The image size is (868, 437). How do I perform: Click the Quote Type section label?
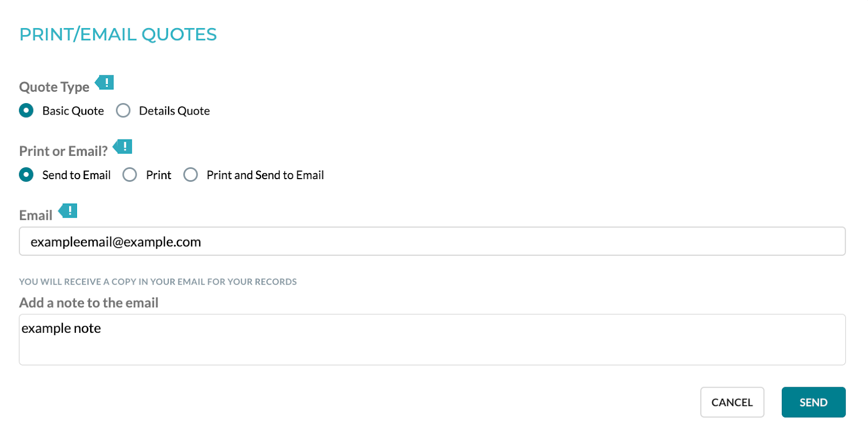pos(54,87)
